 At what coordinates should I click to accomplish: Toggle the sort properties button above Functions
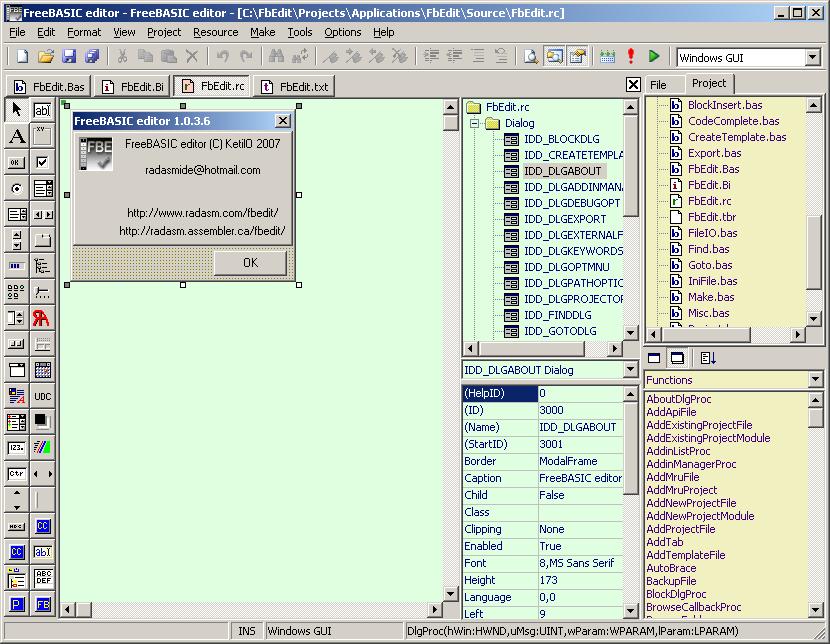(708, 358)
